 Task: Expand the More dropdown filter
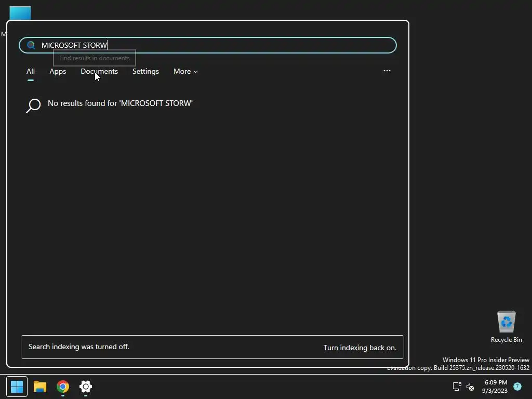pyautogui.click(x=185, y=71)
